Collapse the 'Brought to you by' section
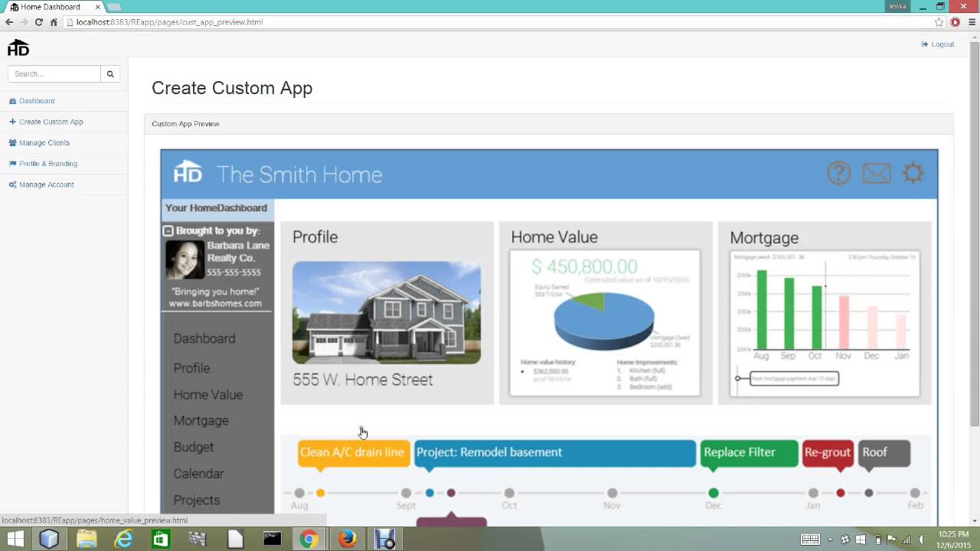Screen dimensions: 980x551 168,230
